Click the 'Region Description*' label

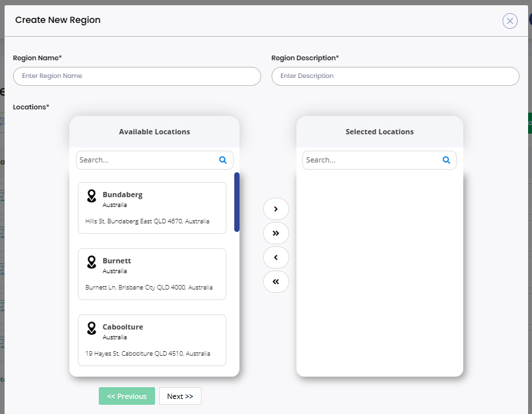[x=305, y=58]
